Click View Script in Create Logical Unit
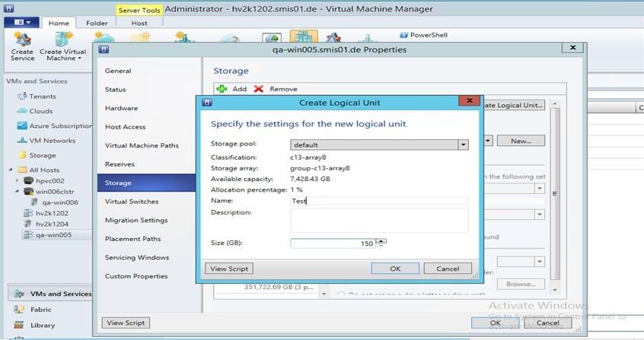644x340 pixels. click(229, 269)
